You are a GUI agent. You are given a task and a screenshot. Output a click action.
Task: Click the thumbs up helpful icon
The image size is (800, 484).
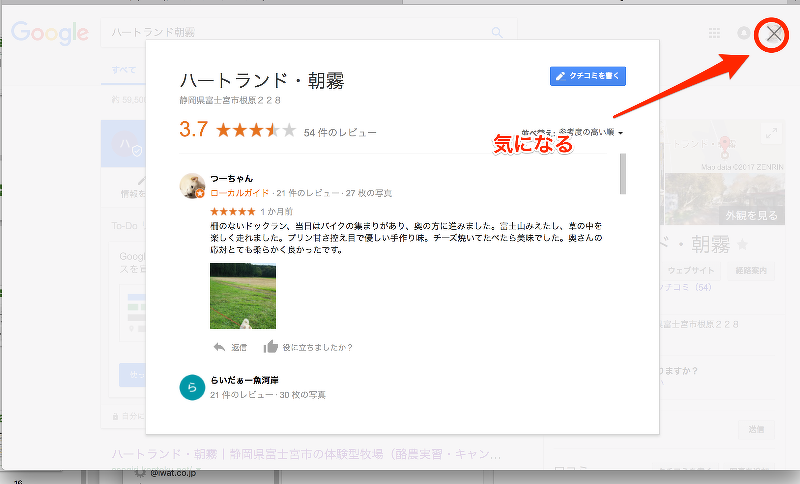coord(270,347)
